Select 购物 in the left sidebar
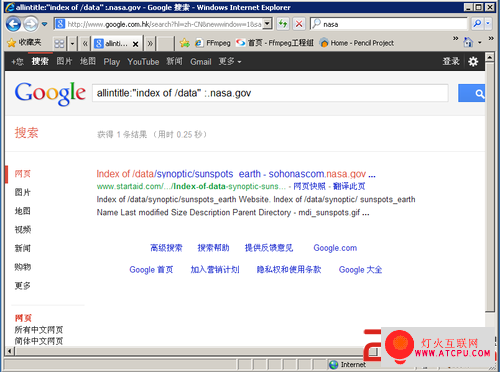The width and height of the screenshot is (500, 372). [x=23, y=267]
